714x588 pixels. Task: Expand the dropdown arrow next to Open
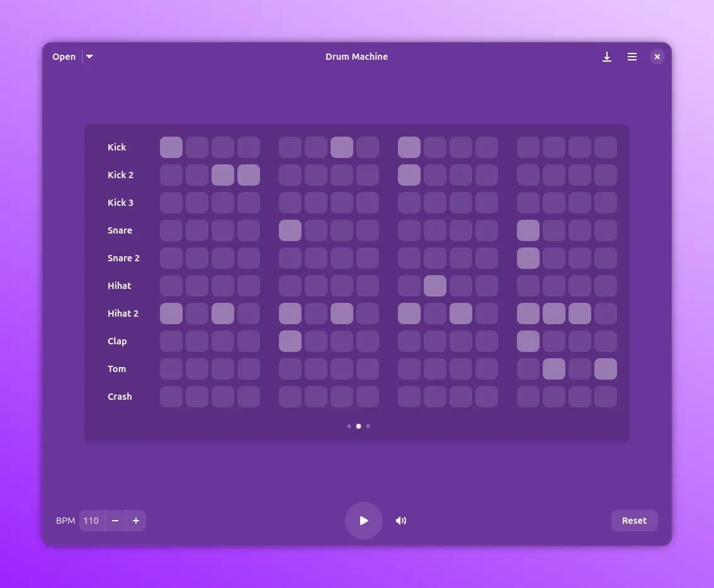point(89,57)
